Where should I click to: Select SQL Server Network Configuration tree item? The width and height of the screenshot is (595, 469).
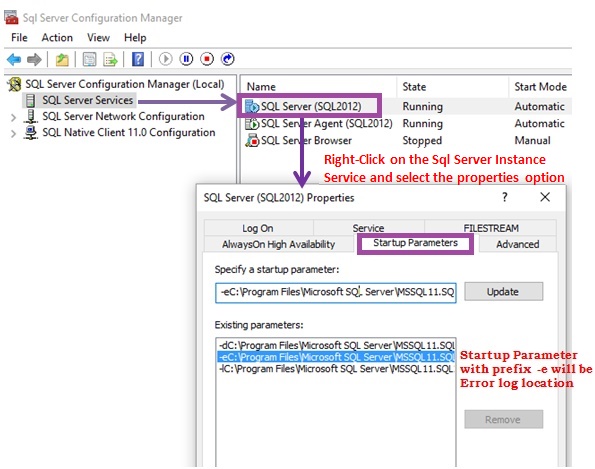[x=123, y=116]
